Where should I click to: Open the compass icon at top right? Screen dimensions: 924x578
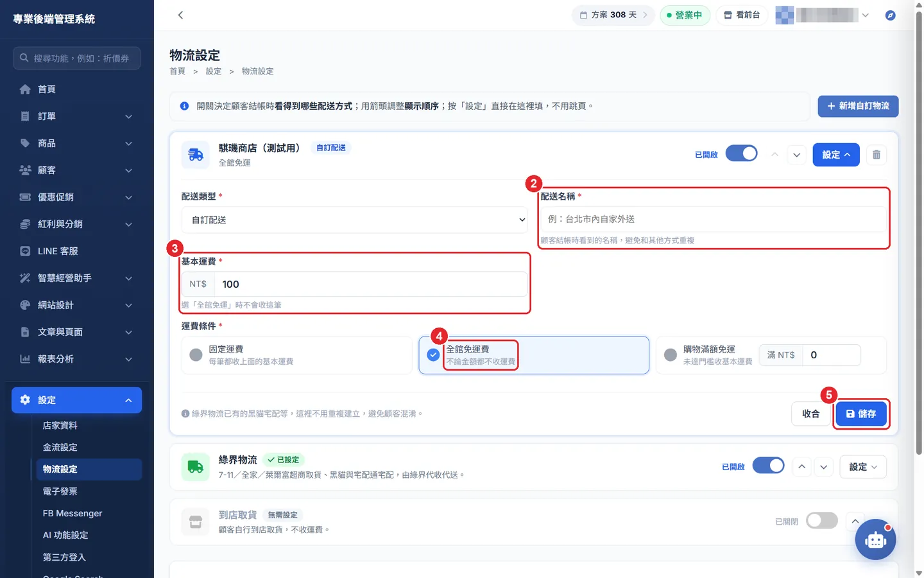point(890,15)
